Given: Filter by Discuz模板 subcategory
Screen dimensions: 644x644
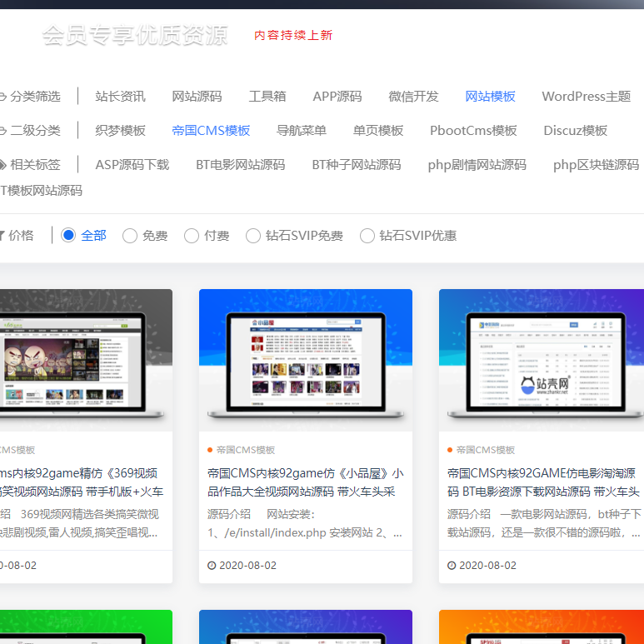Looking at the screenshot, I should click(576, 130).
